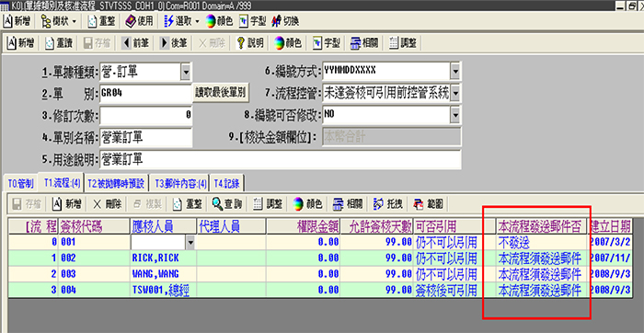The height and width of the screenshot is (333, 644).
Task: Switch to the T0.管制 tab
Action: coord(20,184)
